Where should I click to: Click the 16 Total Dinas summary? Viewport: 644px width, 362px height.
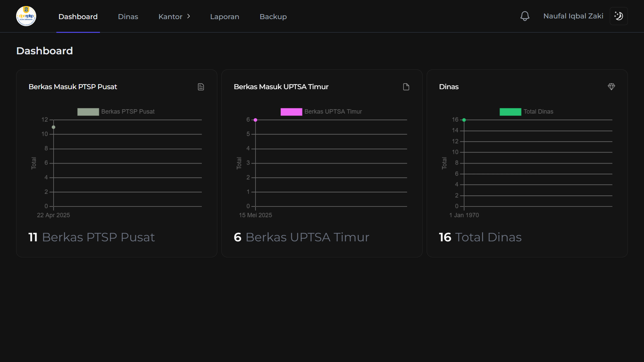pyautogui.click(x=480, y=237)
